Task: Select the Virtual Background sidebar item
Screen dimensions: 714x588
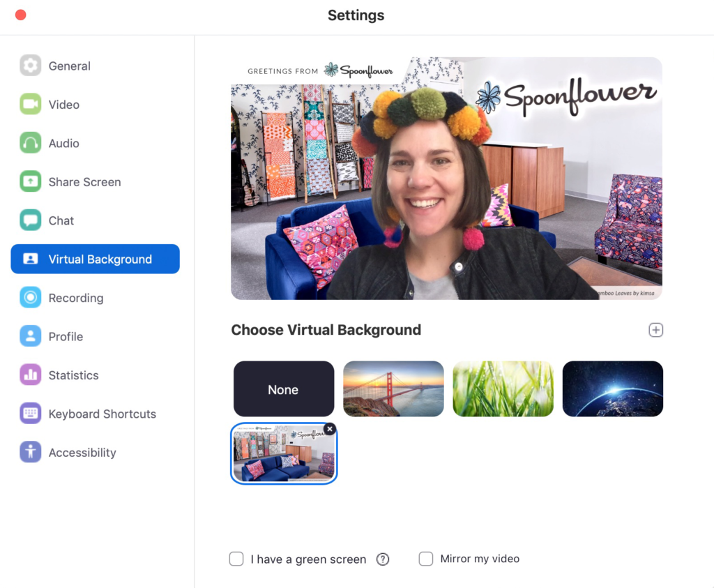Action: 96,259
